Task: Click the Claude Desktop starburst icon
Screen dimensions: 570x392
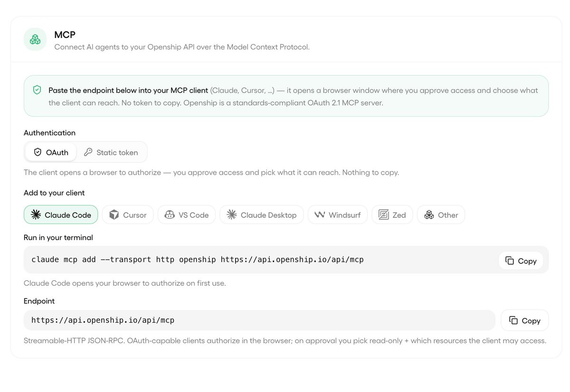Action: pos(232,215)
